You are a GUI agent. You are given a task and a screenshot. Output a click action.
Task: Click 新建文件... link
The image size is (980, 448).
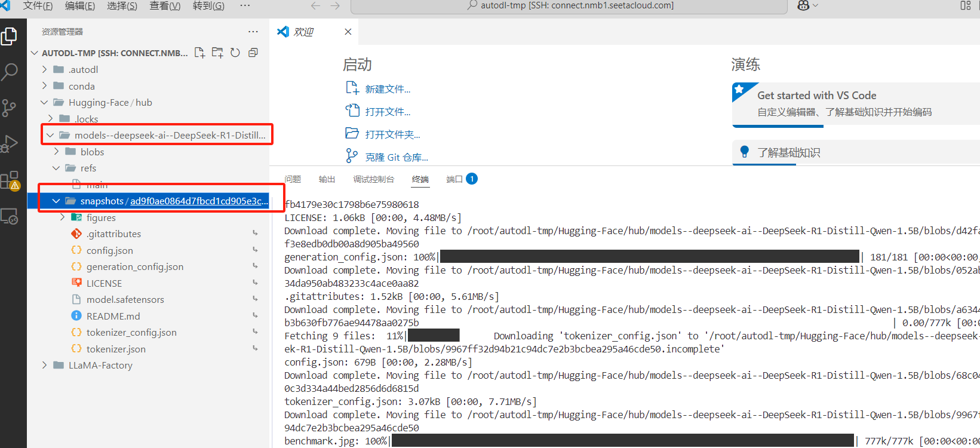(x=388, y=89)
